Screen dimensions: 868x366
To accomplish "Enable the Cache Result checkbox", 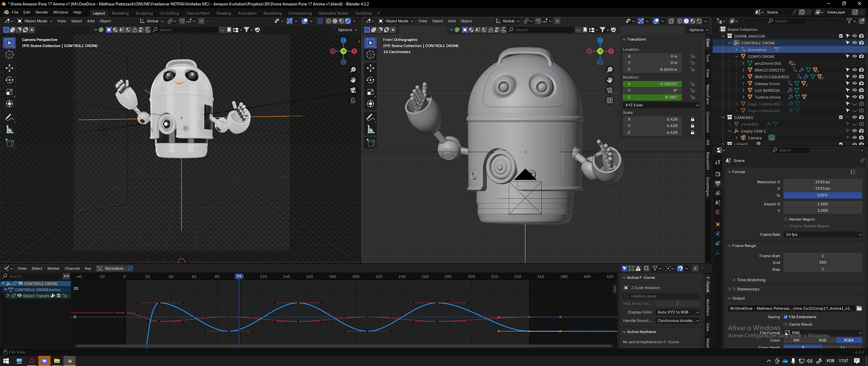I will pyautogui.click(x=786, y=324).
